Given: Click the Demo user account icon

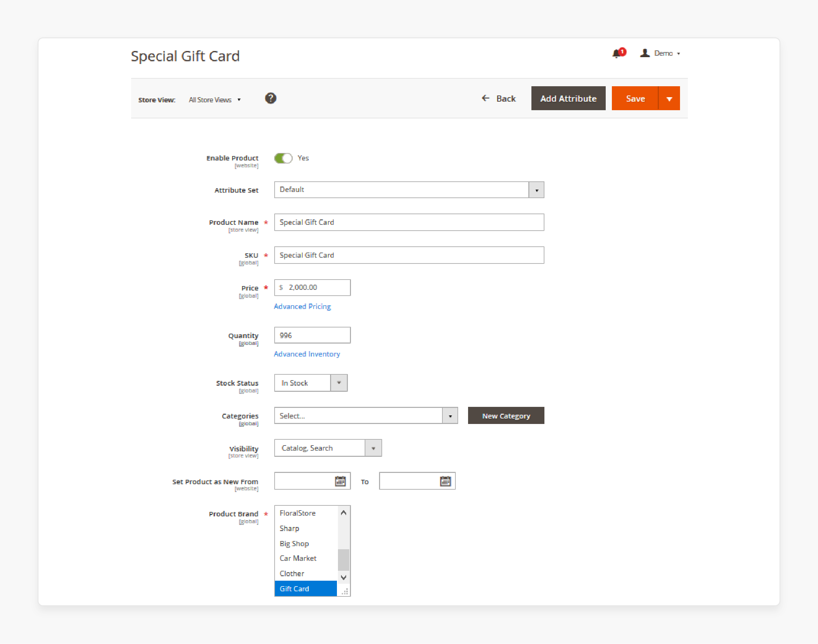Looking at the screenshot, I should (645, 53).
